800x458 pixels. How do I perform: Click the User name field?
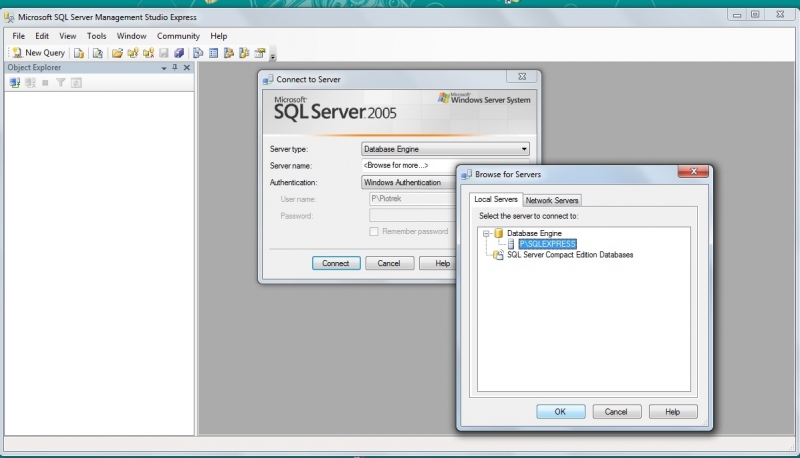412,199
